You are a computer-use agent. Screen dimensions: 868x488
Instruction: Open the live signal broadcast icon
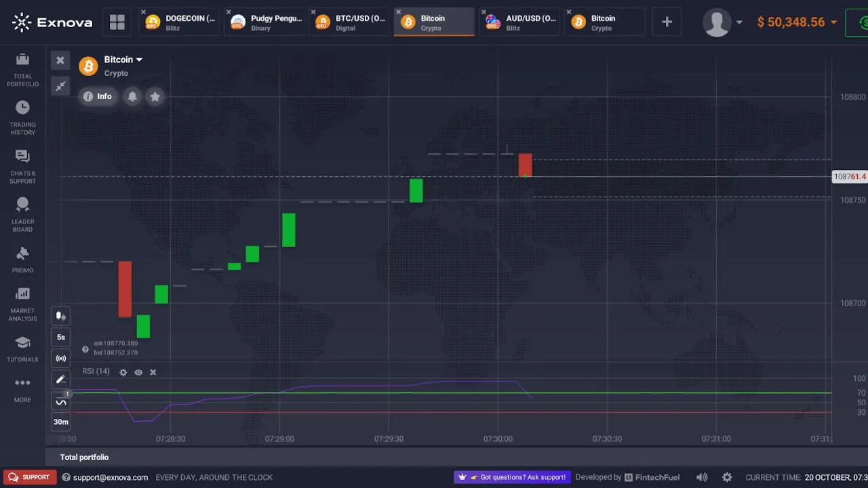pos(61,359)
